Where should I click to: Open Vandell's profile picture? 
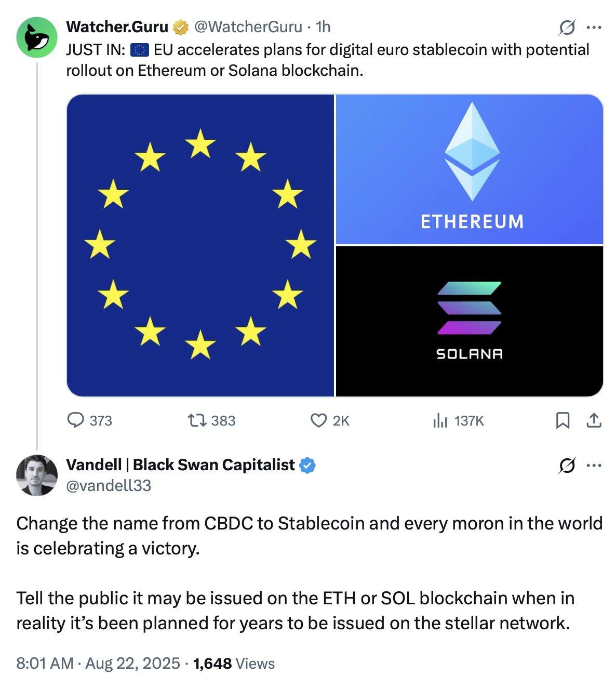coord(37,475)
